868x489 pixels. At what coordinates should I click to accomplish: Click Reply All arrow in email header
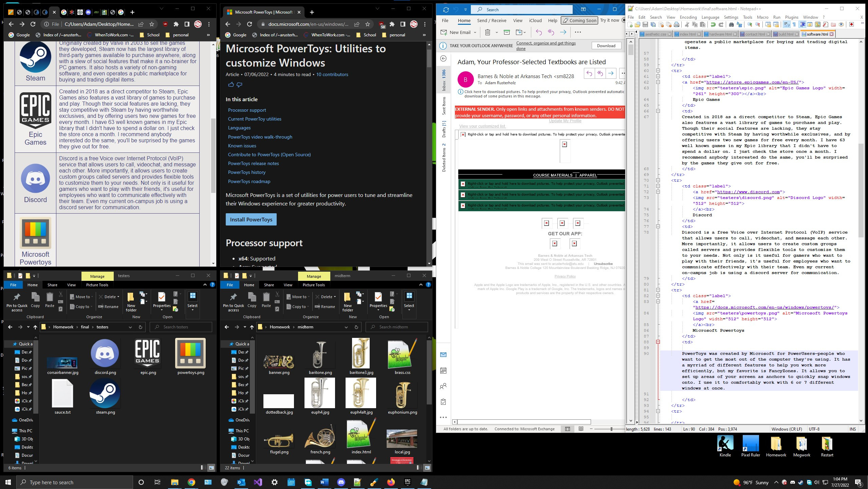tap(600, 73)
